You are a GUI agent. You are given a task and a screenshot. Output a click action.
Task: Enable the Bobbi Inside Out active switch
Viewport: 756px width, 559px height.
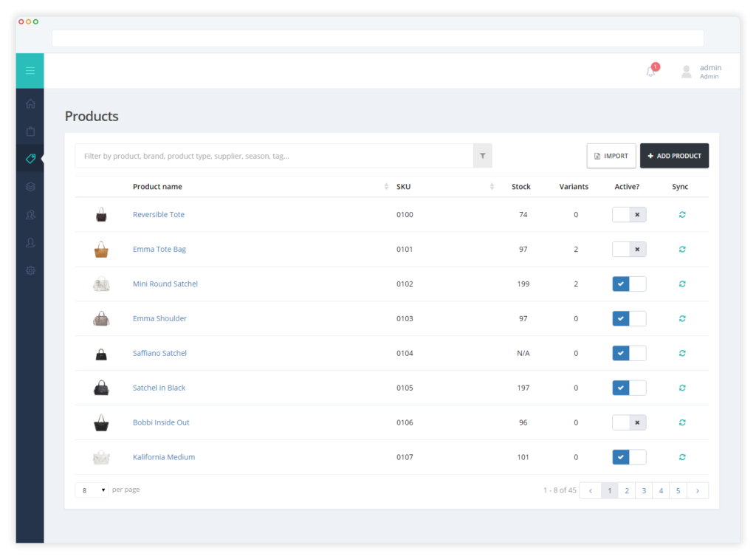628,422
